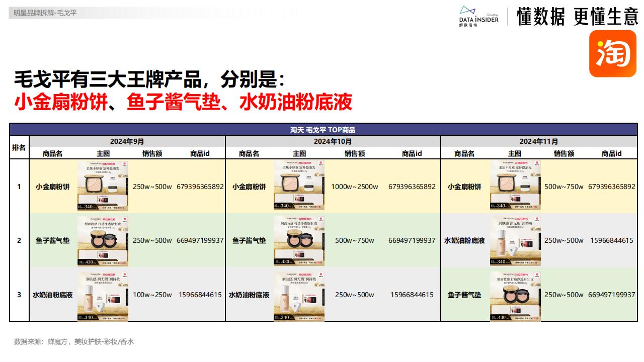Screen dimensions: 644x362
Task: Click 水奶油粉底液 name in September column
Action: pos(53,295)
